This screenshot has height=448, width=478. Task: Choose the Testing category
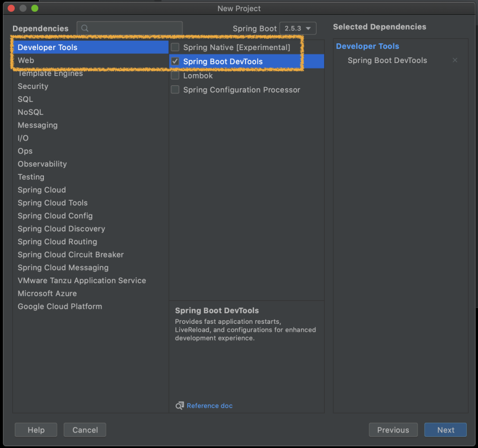click(90, 177)
